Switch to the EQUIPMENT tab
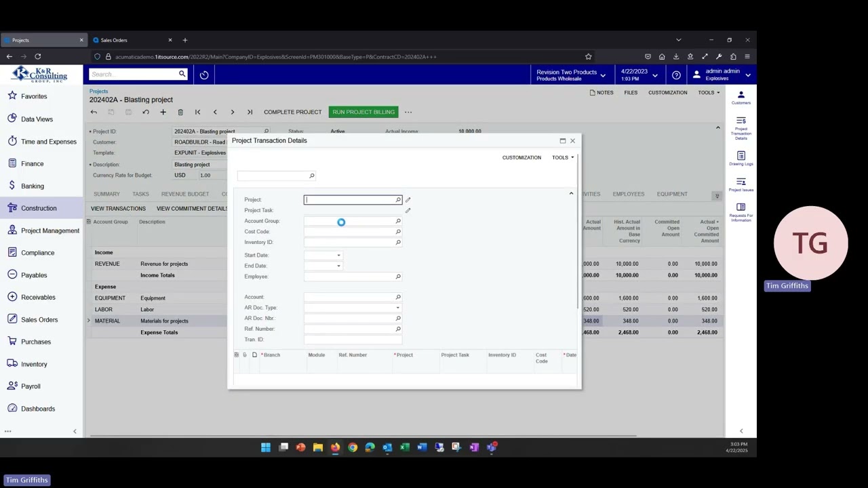 coord(672,194)
